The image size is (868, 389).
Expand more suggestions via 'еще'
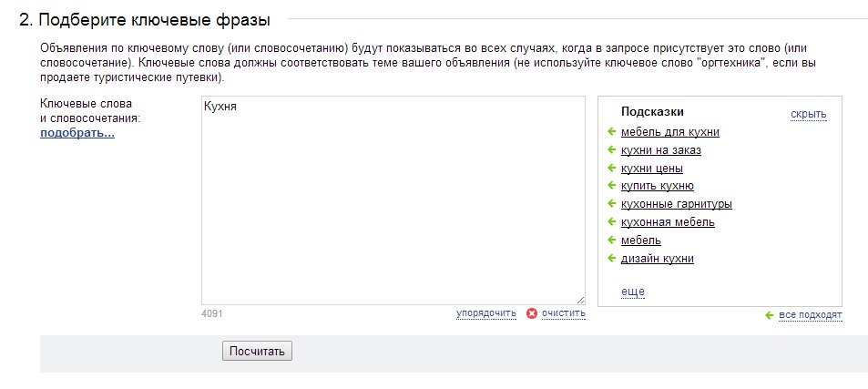click(632, 292)
